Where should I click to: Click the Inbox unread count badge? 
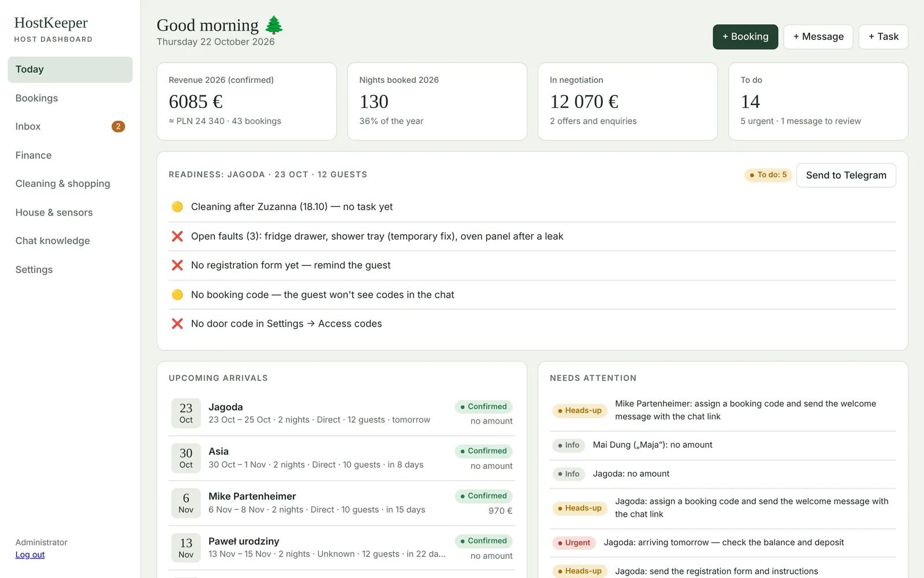(x=118, y=127)
